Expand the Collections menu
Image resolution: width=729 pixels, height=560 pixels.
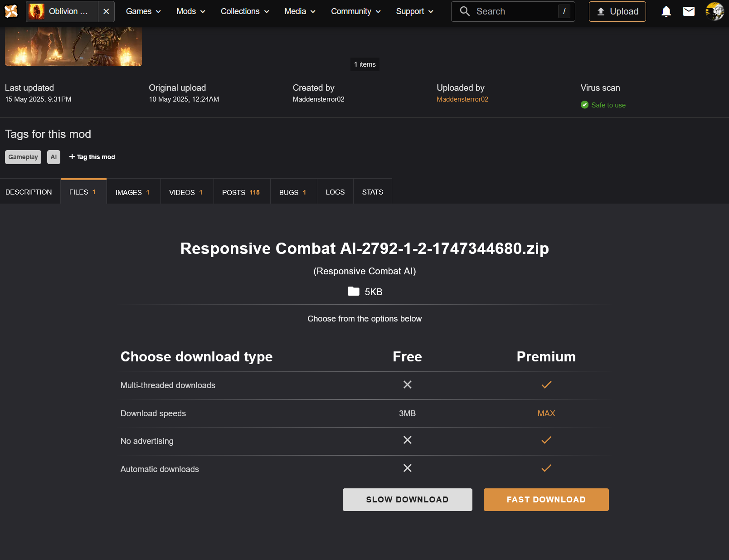(245, 11)
